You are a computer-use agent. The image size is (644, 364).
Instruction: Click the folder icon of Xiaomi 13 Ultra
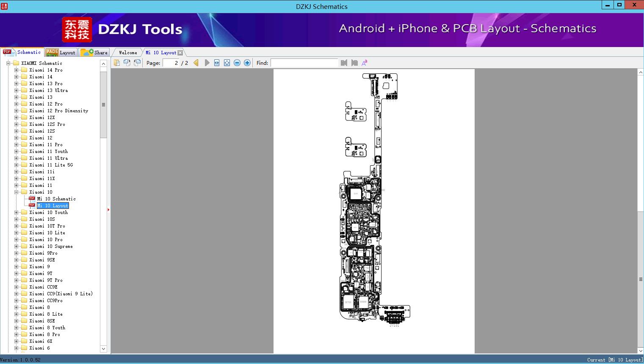click(24, 90)
